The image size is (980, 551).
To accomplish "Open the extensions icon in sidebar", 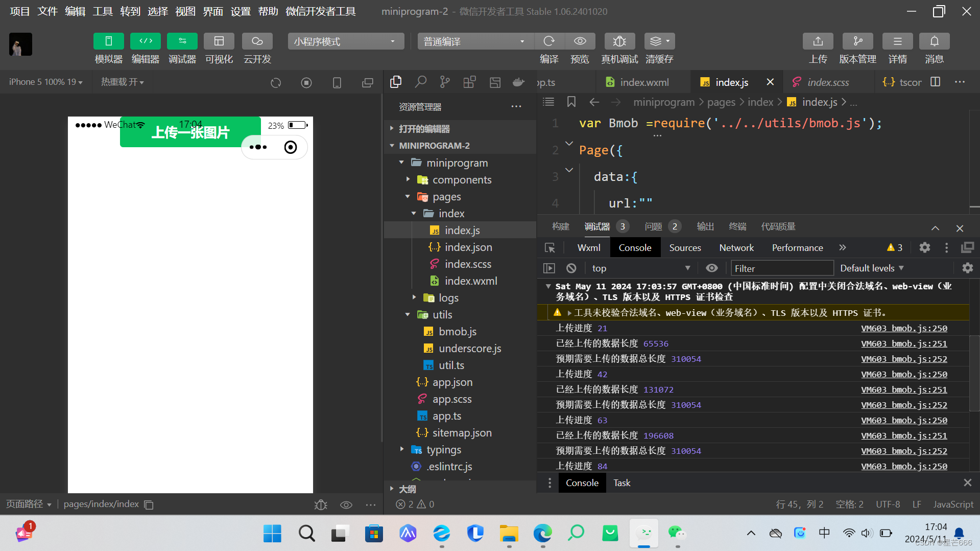I will coord(469,82).
